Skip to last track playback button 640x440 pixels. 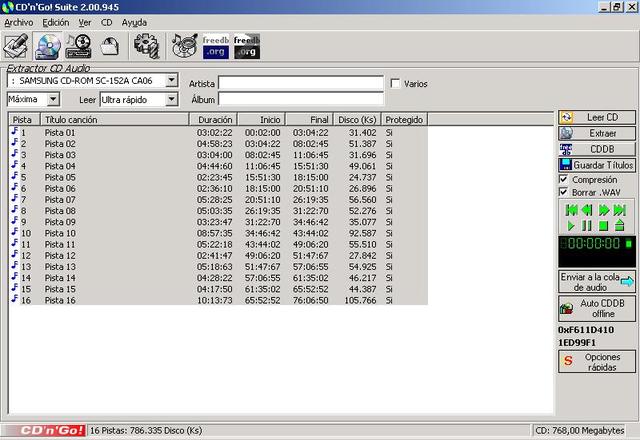point(620,210)
